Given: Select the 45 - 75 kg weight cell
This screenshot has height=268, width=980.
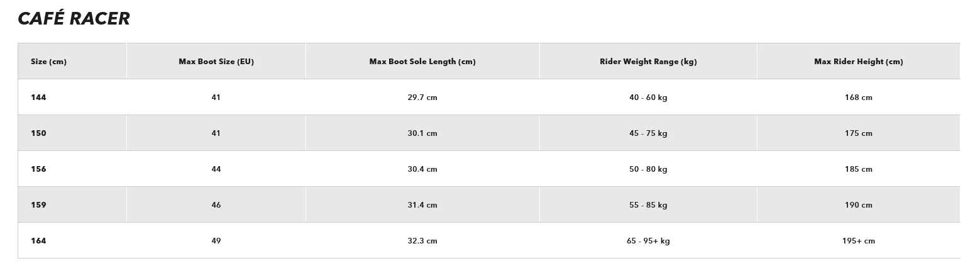Looking at the screenshot, I should coord(648,133).
